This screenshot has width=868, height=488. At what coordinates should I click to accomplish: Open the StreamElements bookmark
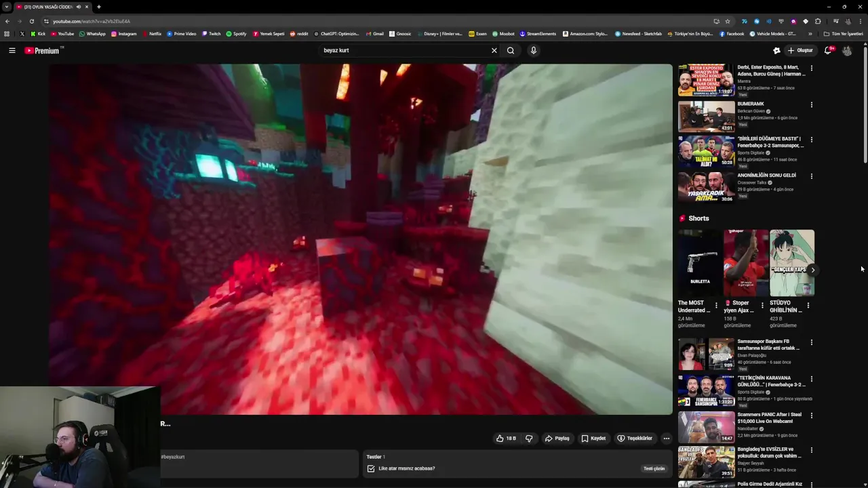538,34
